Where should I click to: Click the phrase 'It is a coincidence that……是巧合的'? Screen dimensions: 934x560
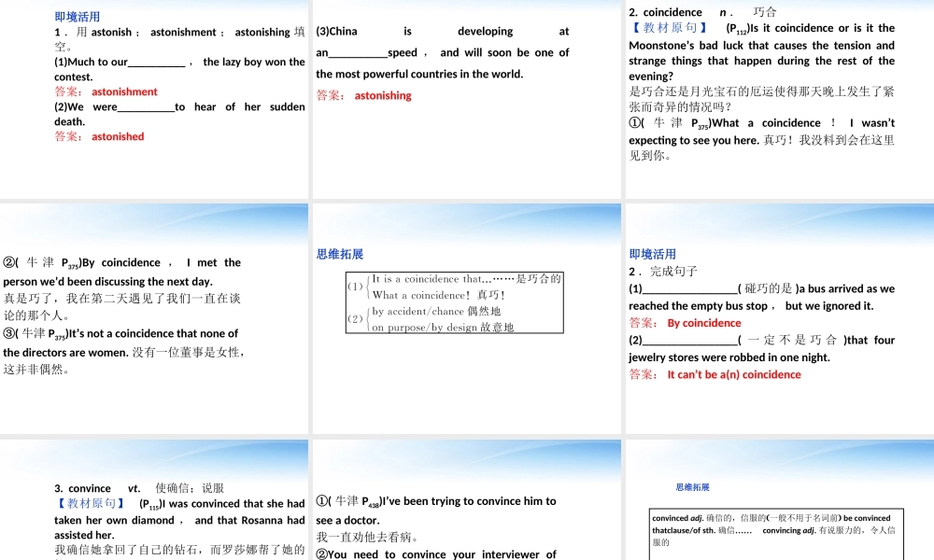[466, 278]
